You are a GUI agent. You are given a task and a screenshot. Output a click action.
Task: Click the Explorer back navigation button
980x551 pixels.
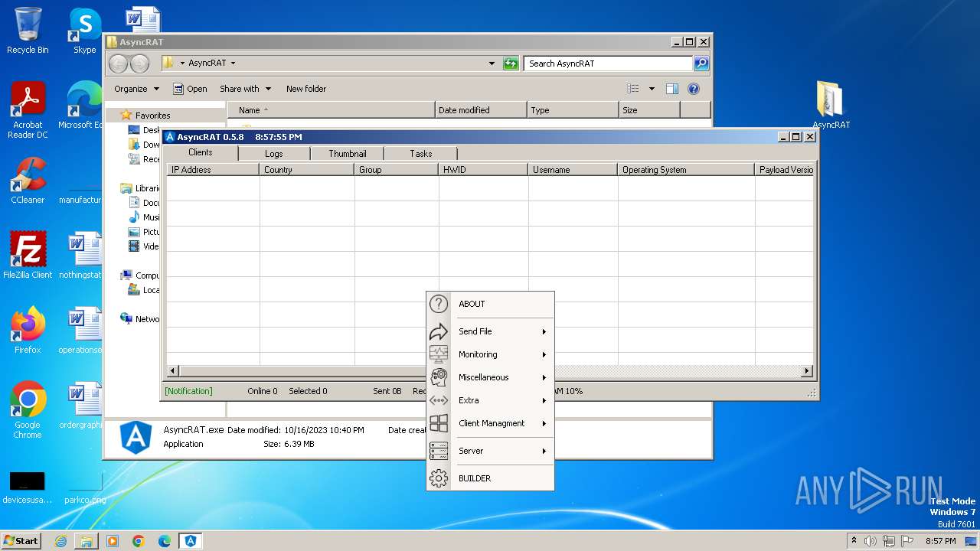pyautogui.click(x=118, y=64)
